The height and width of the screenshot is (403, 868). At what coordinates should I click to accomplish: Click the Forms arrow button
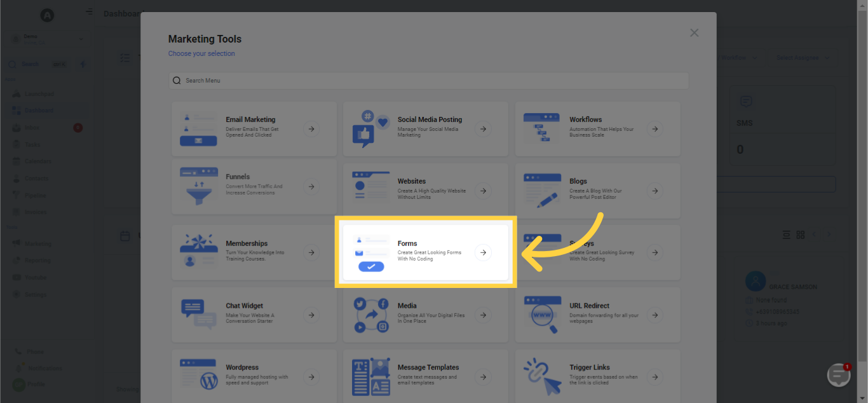[484, 252]
